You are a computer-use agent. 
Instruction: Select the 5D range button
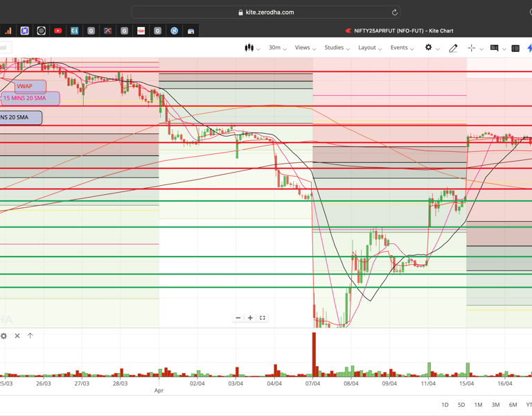click(461, 405)
